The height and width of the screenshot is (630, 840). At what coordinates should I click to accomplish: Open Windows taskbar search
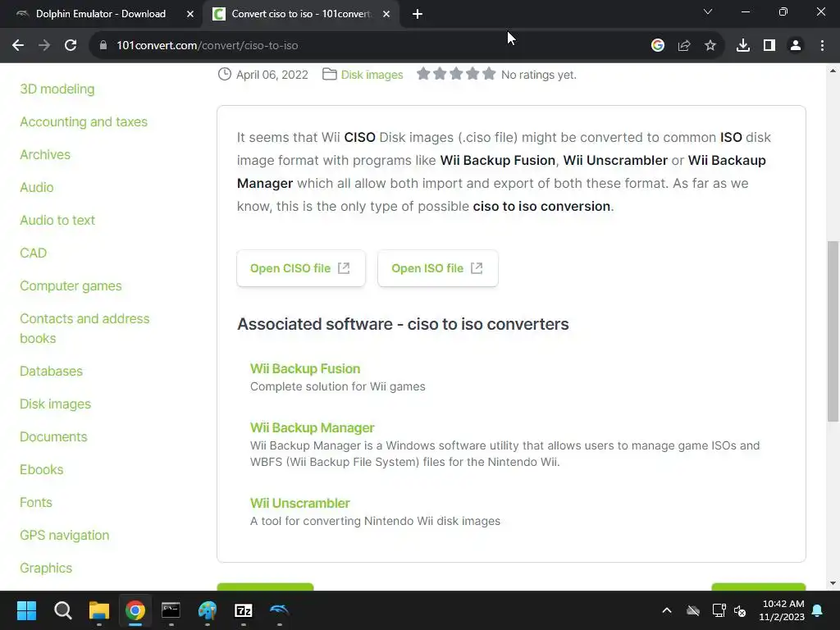tap(62, 610)
